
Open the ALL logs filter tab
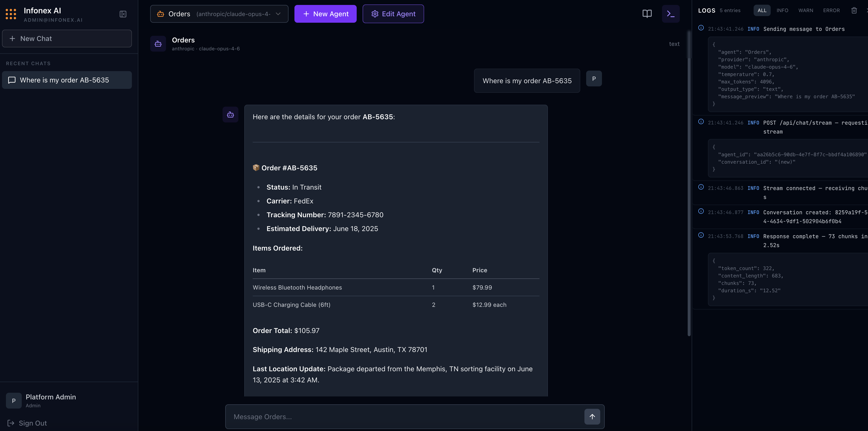pos(762,10)
